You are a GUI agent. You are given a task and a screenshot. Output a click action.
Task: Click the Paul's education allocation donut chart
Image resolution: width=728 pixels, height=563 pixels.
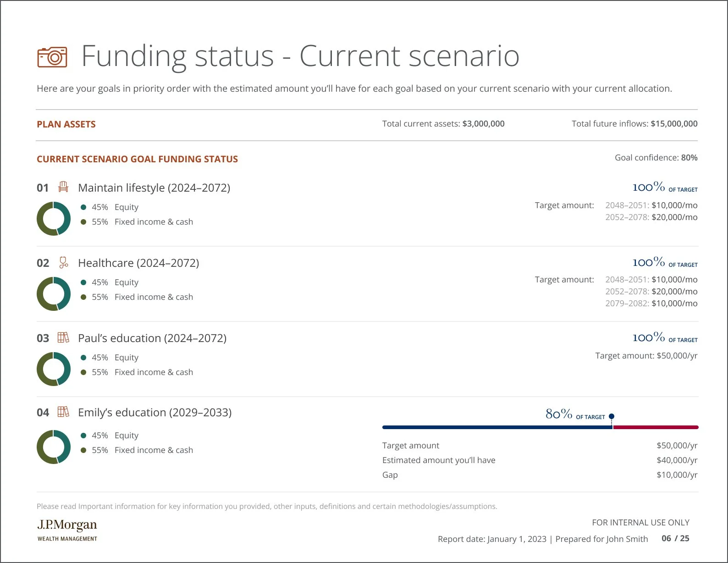click(x=54, y=369)
